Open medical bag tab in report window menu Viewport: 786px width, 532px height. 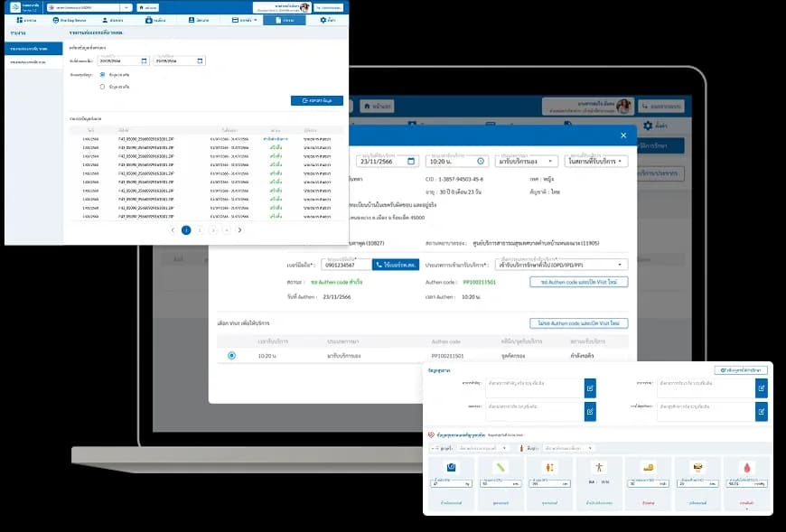[154, 20]
